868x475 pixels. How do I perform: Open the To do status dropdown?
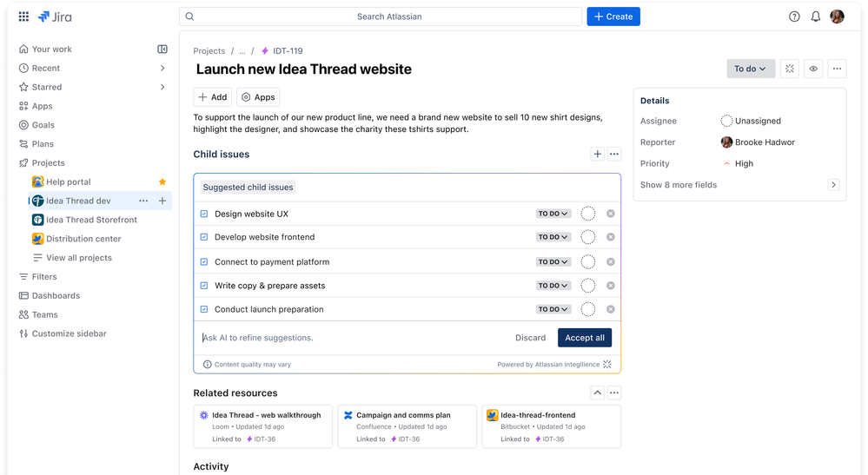pyautogui.click(x=751, y=69)
